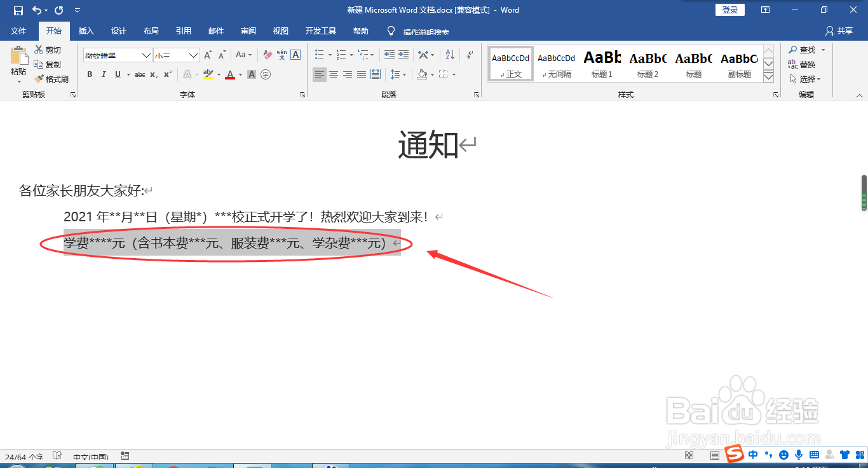Insert enclosed character with circled 字 icon
The width and height of the screenshot is (868, 468).
(266, 74)
